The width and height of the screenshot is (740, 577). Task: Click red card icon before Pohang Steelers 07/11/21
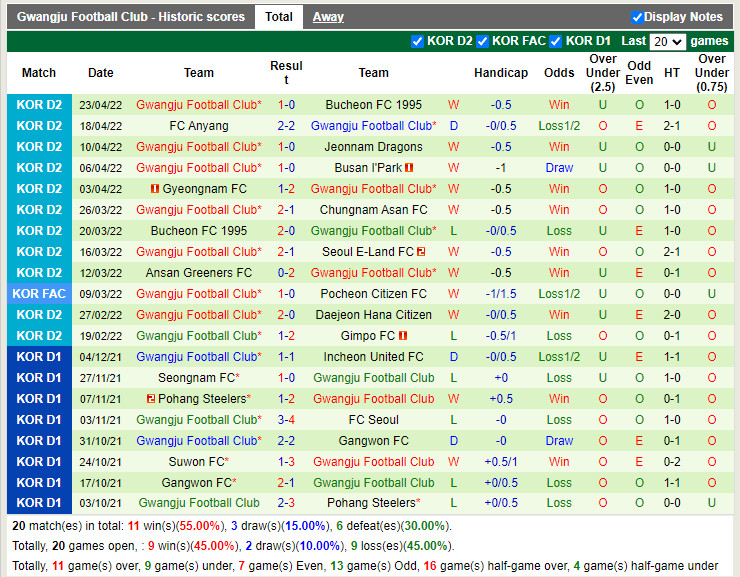[151, 399]
